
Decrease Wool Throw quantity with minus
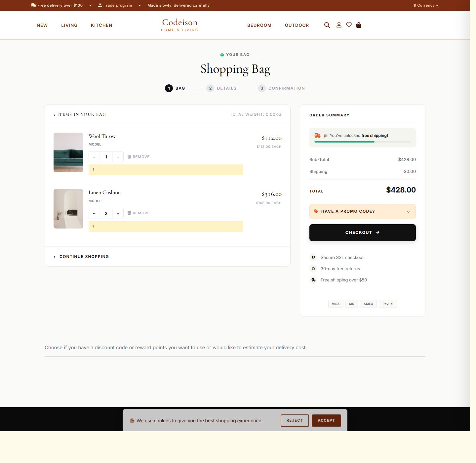[x=94, y=157]
